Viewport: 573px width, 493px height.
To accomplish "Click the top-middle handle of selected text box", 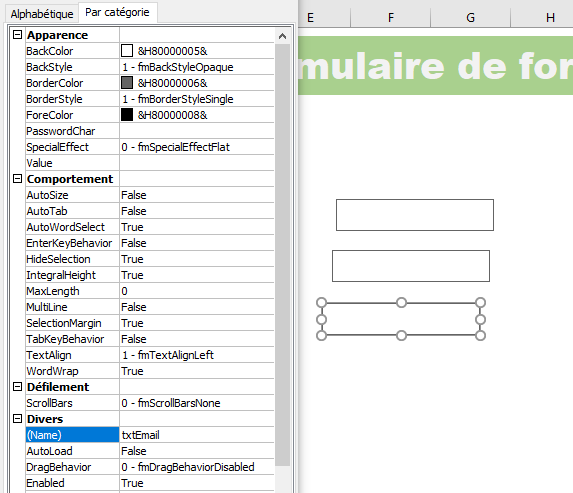I will [x=401, y=303].
